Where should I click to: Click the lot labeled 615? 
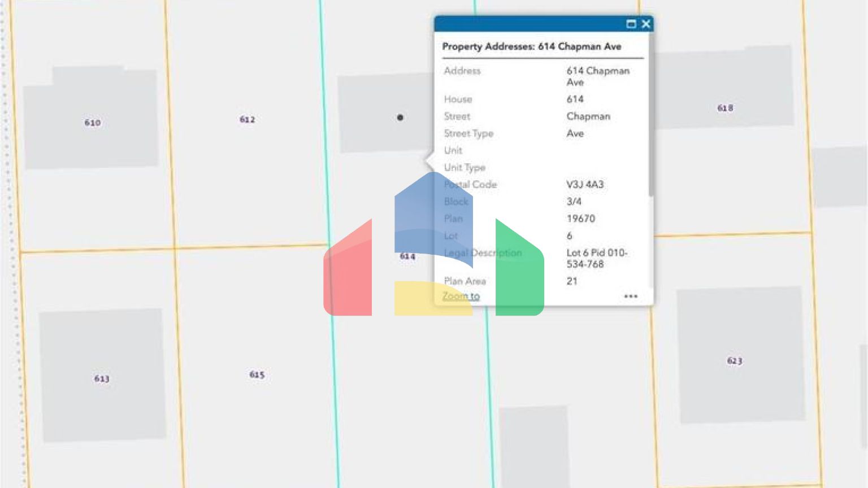click(257, 374)
